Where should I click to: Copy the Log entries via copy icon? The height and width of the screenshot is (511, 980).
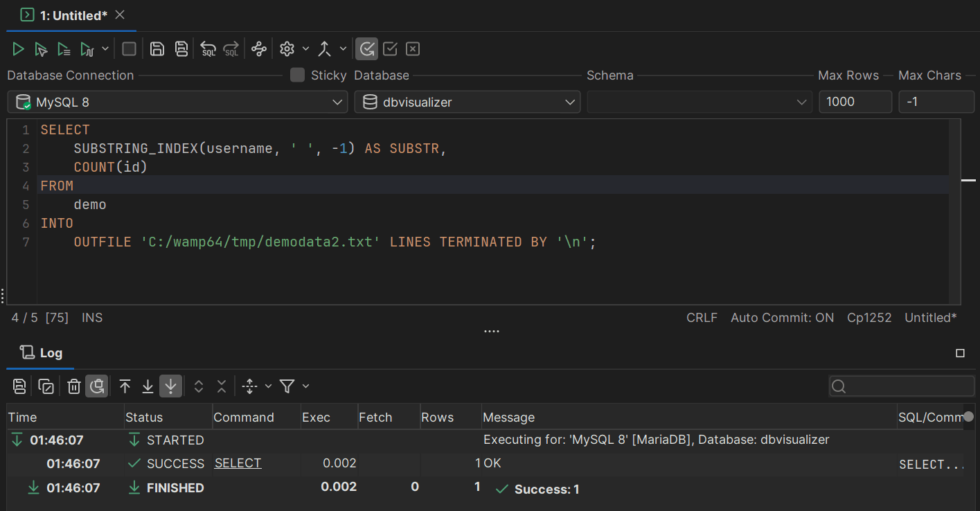tap(46, 386)
